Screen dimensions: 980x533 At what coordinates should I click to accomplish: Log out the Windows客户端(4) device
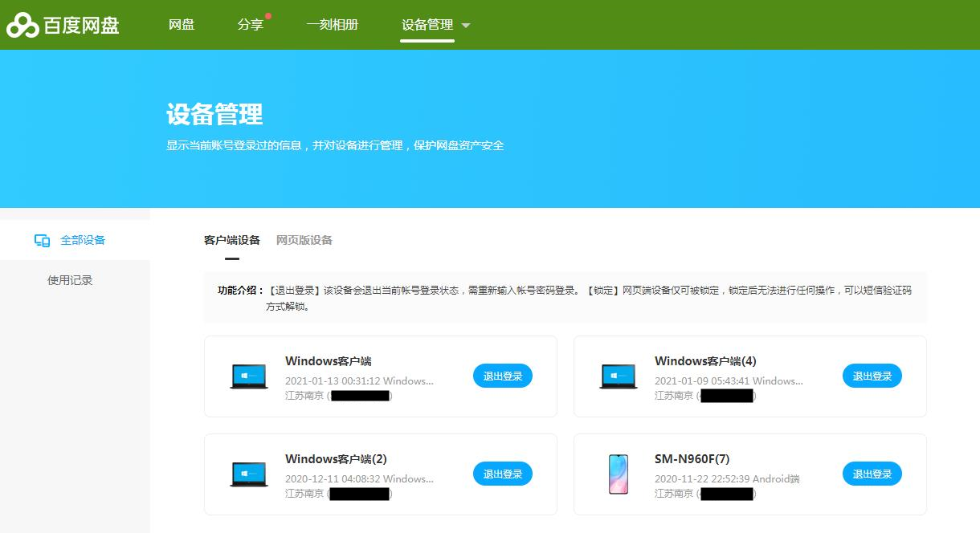[x=872, y=376]
